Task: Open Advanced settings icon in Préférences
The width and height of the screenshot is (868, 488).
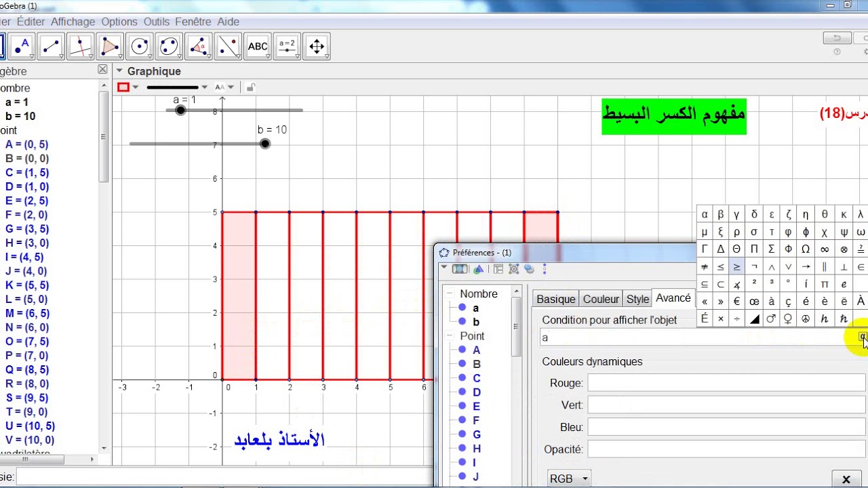Action: (530, 269)
